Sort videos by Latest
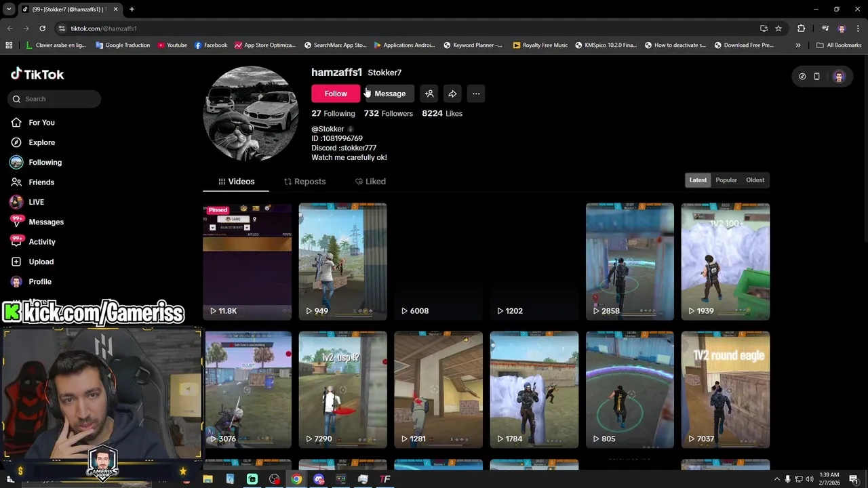Image resolution: width=868 pixels, height=488 pixels. pyautogui.click(x=698, y=180)
